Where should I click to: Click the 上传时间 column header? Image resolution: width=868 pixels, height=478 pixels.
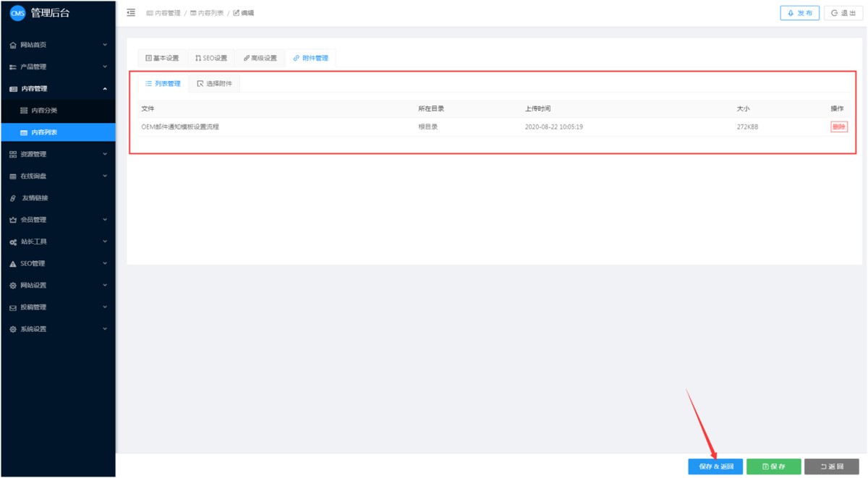(x=537, y=108)
